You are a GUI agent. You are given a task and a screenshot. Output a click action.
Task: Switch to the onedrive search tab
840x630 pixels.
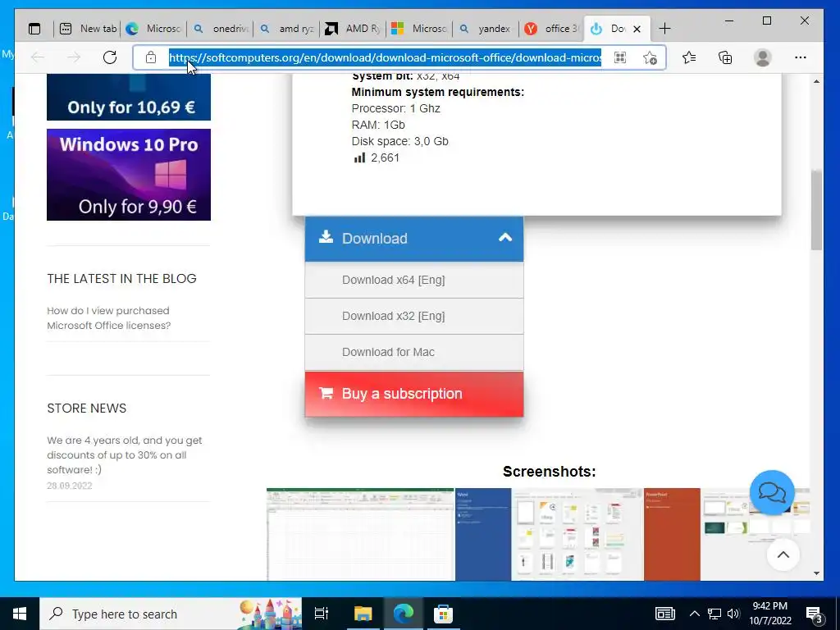pos(221,29)
